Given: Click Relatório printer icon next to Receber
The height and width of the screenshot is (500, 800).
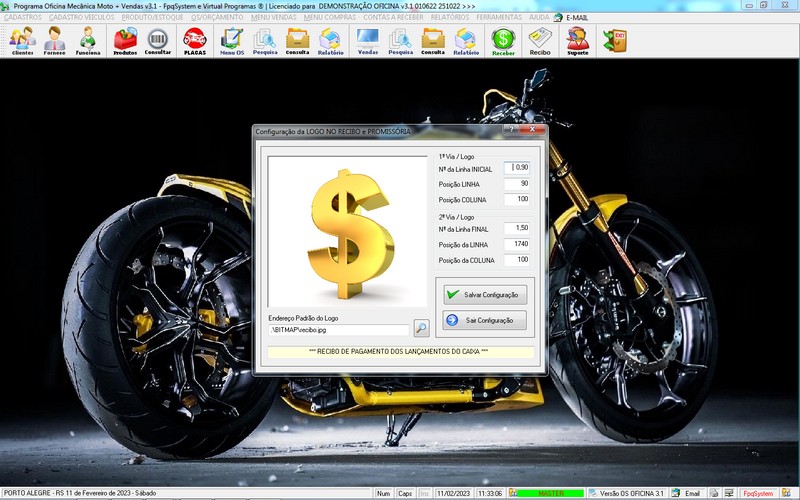Looking at the screenshot, I should 466,41.
